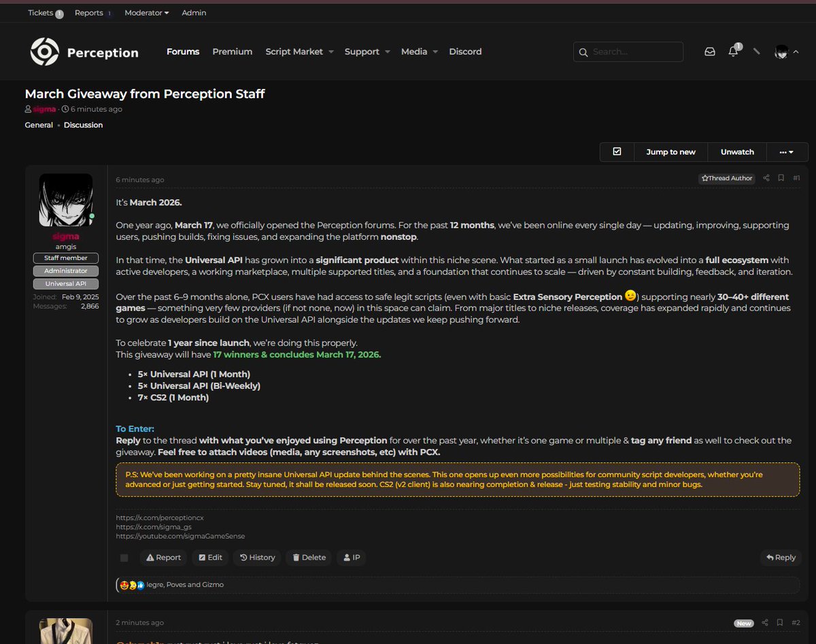Click the Universal API user banner
The image size is (816, 644).
point(66,284)
